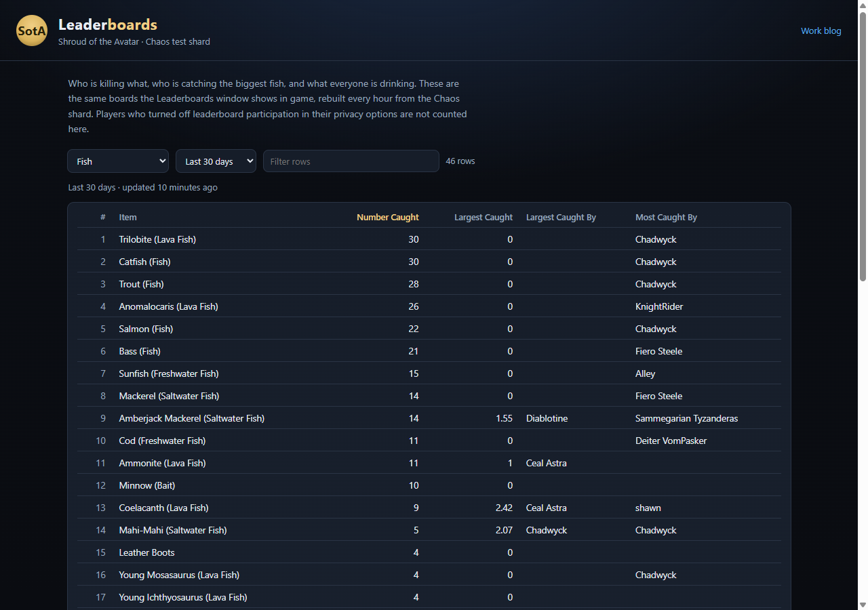868x610 pixels.
Task: Sort by Largest Caught By header
Action: pyautogui.click(x=561, y=218)
